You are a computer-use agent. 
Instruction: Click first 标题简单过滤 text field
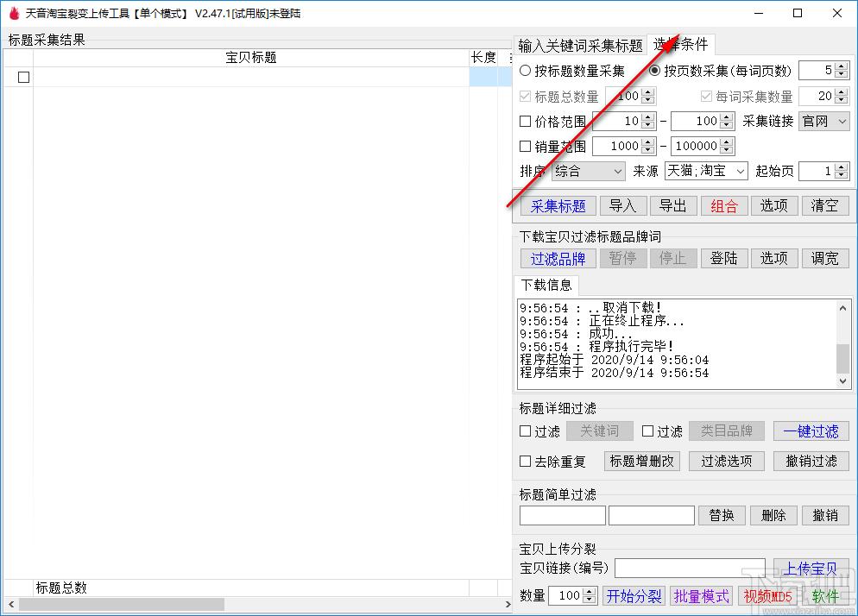click(563, 515)
